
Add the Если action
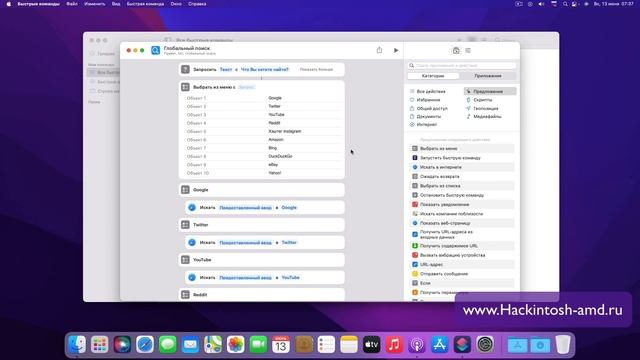coord(462,283)
